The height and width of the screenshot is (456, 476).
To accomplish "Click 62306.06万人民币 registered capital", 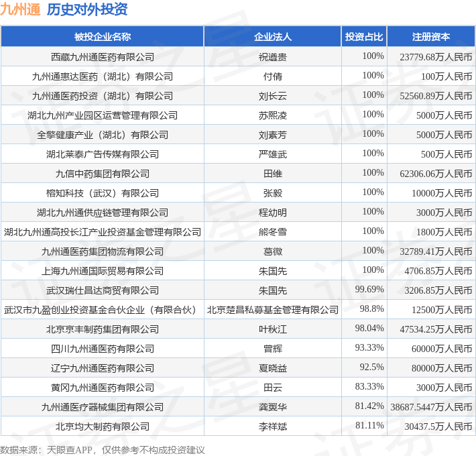I will pos(436,174).
